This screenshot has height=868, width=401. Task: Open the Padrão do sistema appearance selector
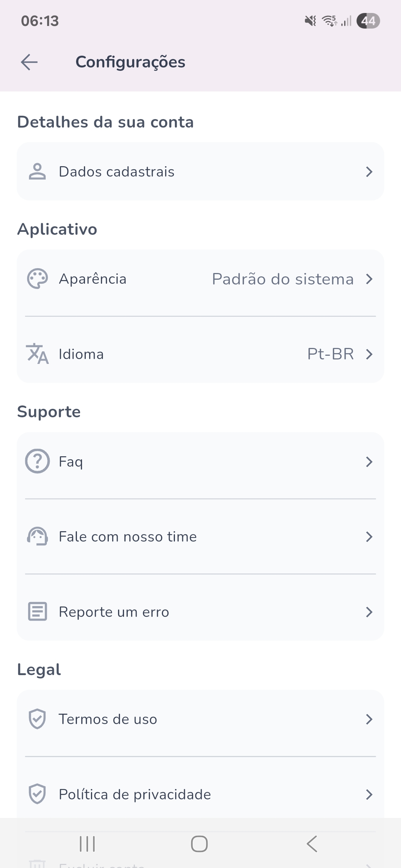(283, 279)
